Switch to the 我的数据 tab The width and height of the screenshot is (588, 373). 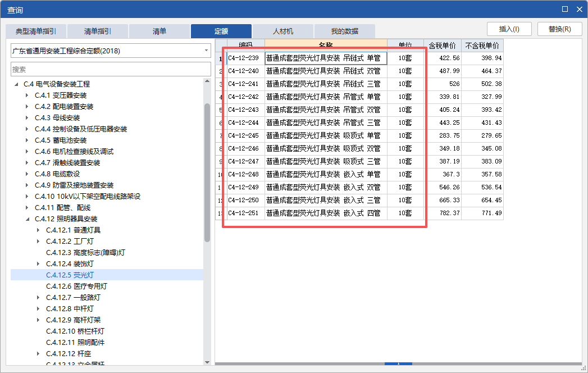344,31
